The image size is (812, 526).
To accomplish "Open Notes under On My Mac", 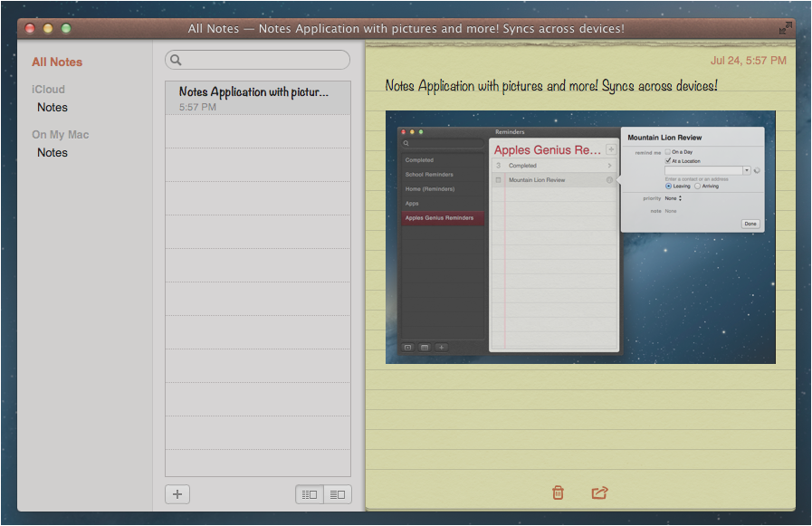I will click(x=53, y=153).
